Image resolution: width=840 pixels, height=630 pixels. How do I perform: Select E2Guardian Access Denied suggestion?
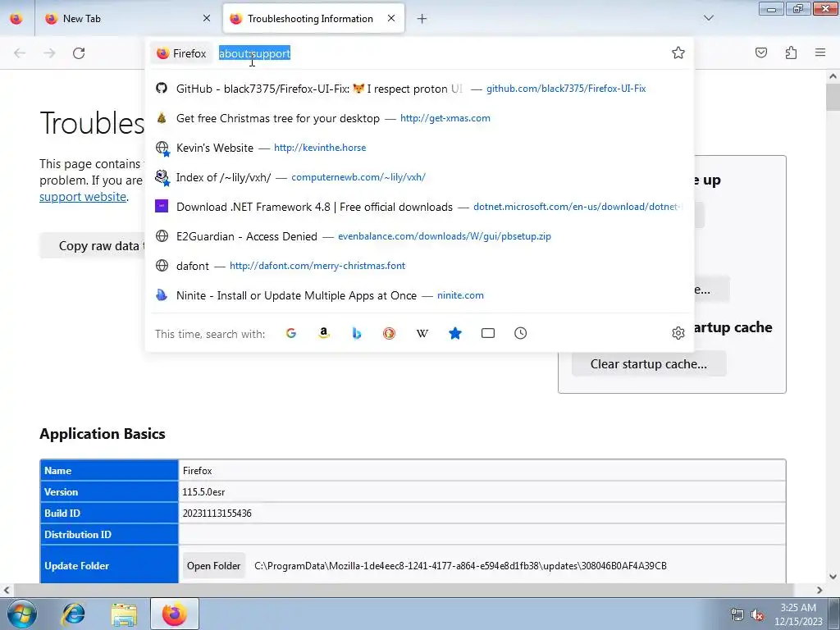point(419,235)
